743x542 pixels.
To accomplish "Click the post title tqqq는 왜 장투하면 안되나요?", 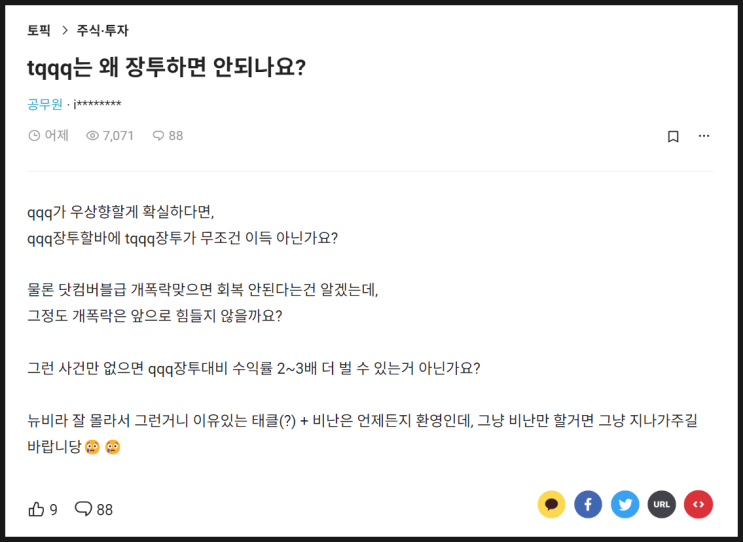I will (166, 67).
